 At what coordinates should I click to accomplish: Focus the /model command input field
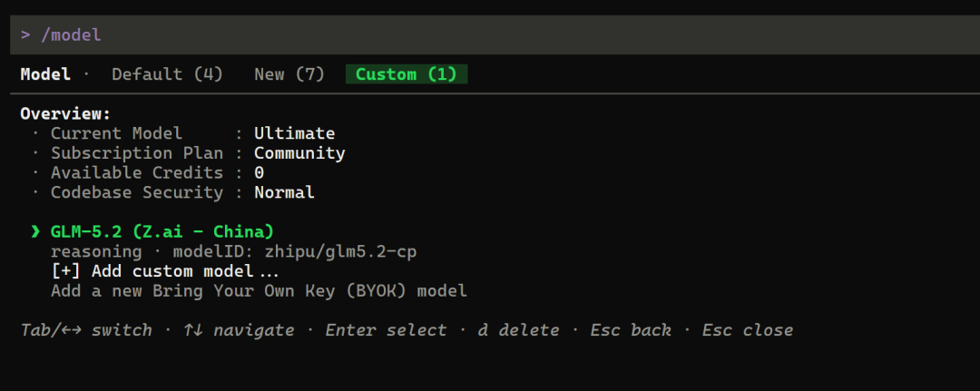click(495, 35)
